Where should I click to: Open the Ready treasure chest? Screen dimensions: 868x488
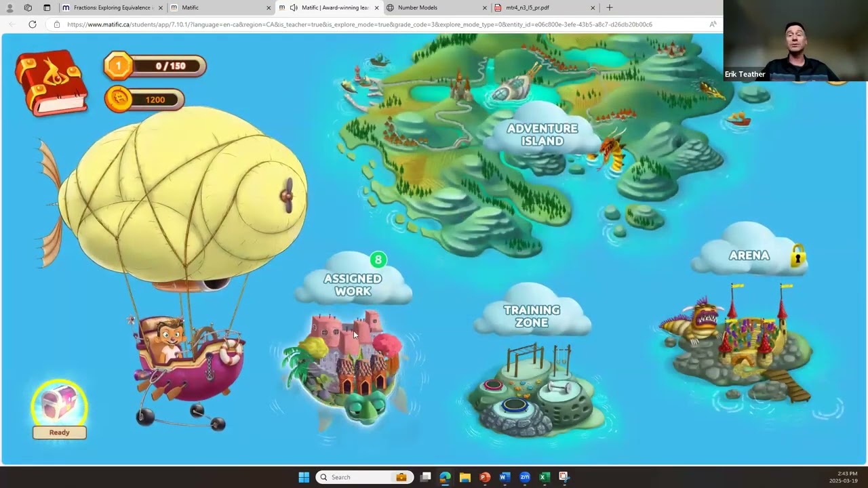(60, 402)
